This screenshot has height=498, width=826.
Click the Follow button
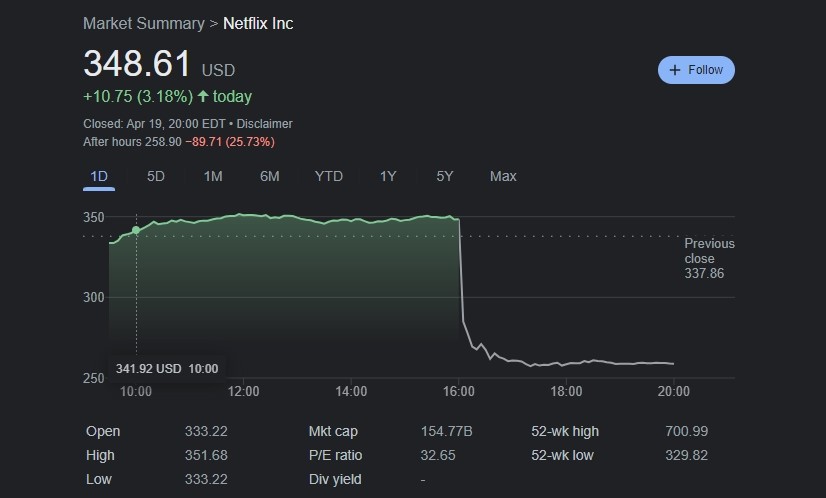tap(696, 70)
